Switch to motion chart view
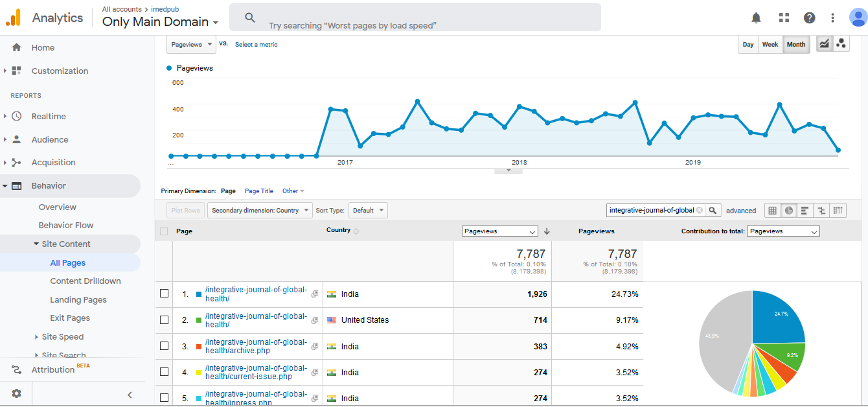 (x=841, y=44)
